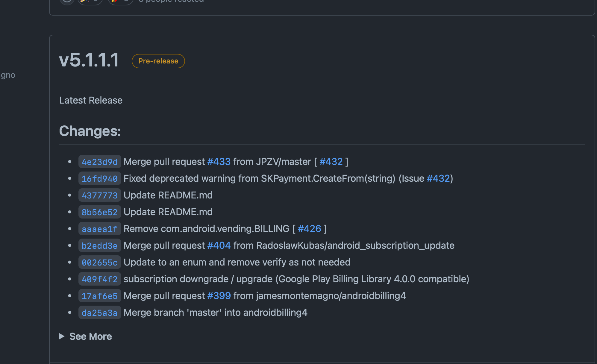Open commit da25a3a merge branch commit
Viewport: 597px width, 364px height.
pyautogui.click(x=99, y=312)
